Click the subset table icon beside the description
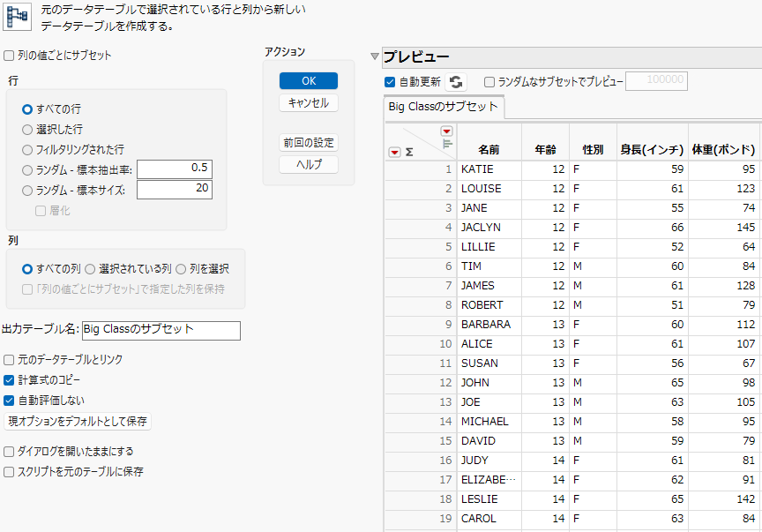The image size is (762, 532). (x=17, y=17)
